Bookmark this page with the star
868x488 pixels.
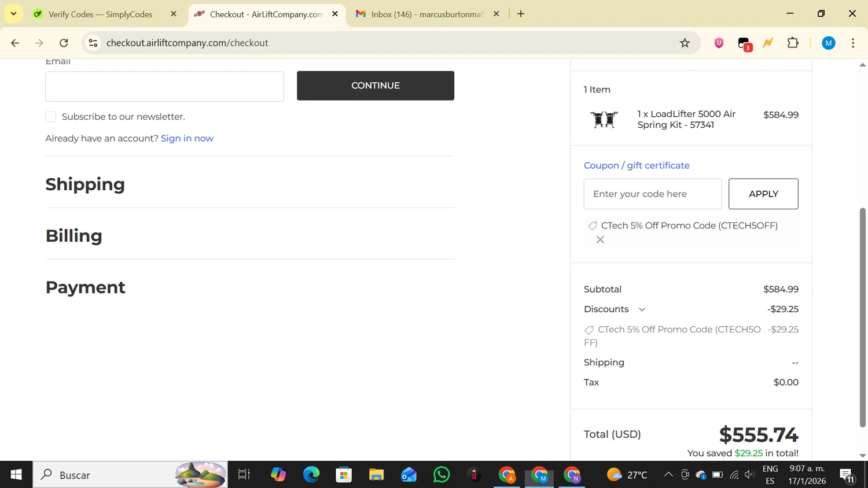coord(685,43)
